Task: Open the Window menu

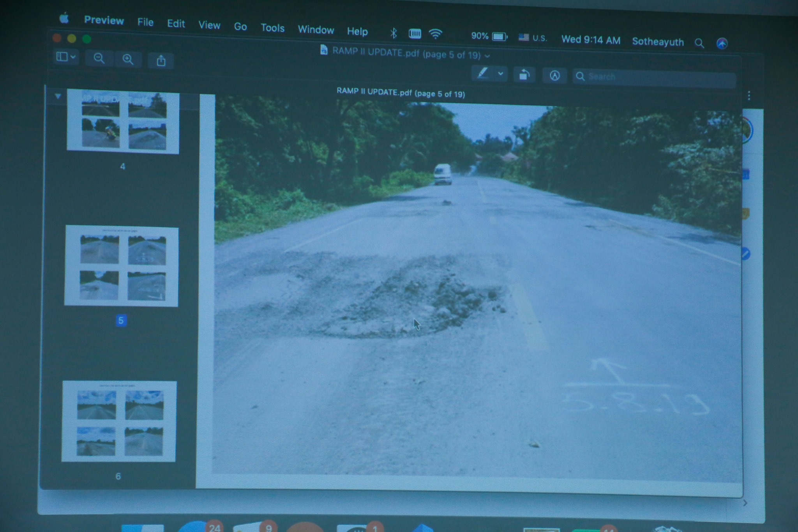Action: pos(316,30)
